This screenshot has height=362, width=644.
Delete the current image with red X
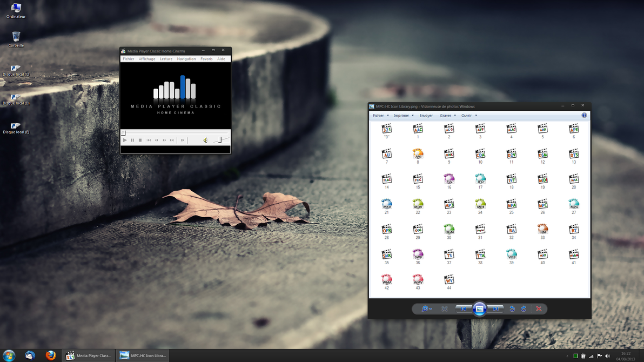(538, 309)
